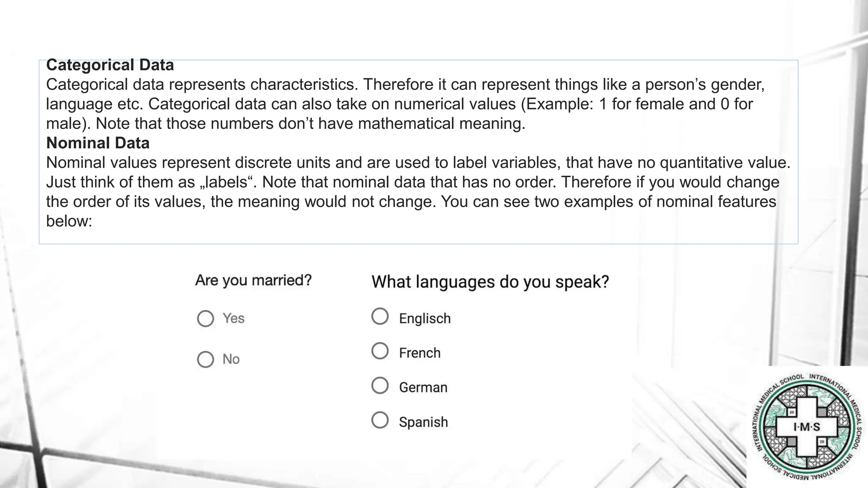This screenshot has width=868, height=488.
Task: Click the 'No' label text
Action: click(231, 359)
